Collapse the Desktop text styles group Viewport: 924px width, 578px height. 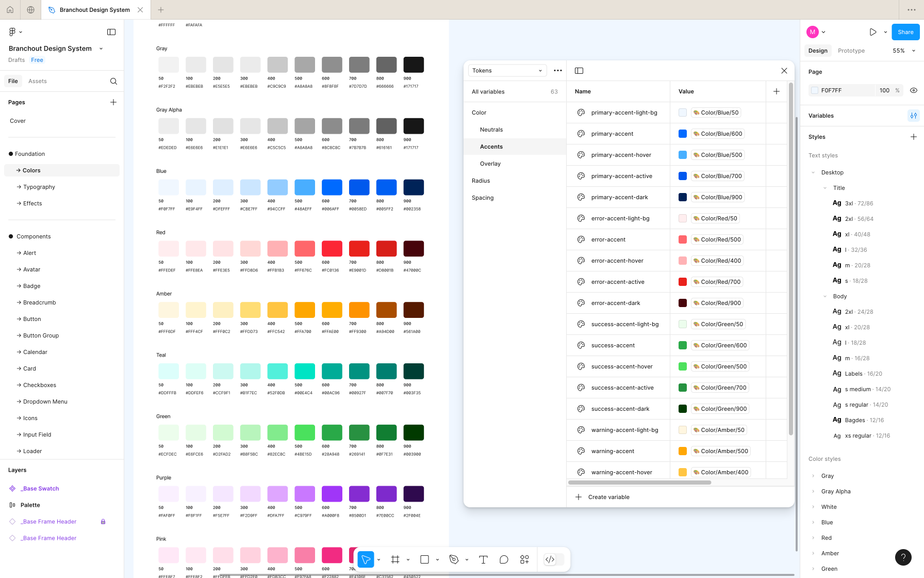click(813, 172)
